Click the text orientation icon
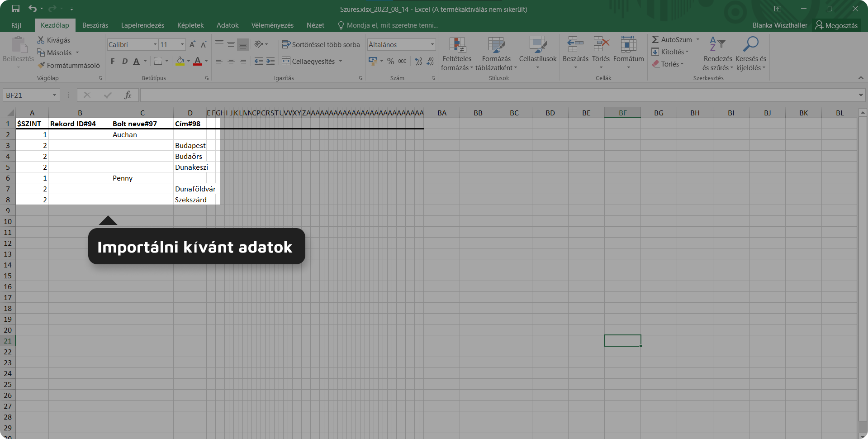The height and width of the screenshot is (439, 868). tap(259, 44)
